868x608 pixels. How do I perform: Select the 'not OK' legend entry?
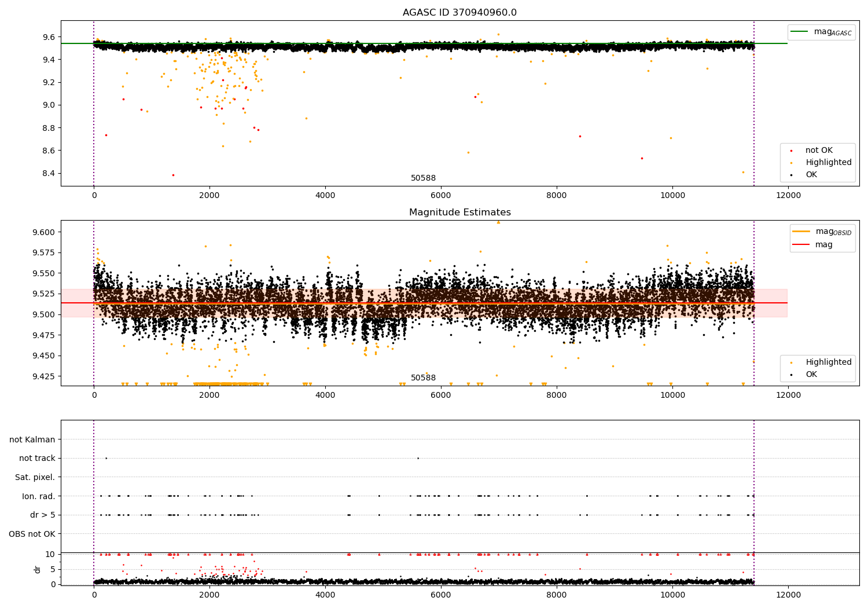pos(819,151)
